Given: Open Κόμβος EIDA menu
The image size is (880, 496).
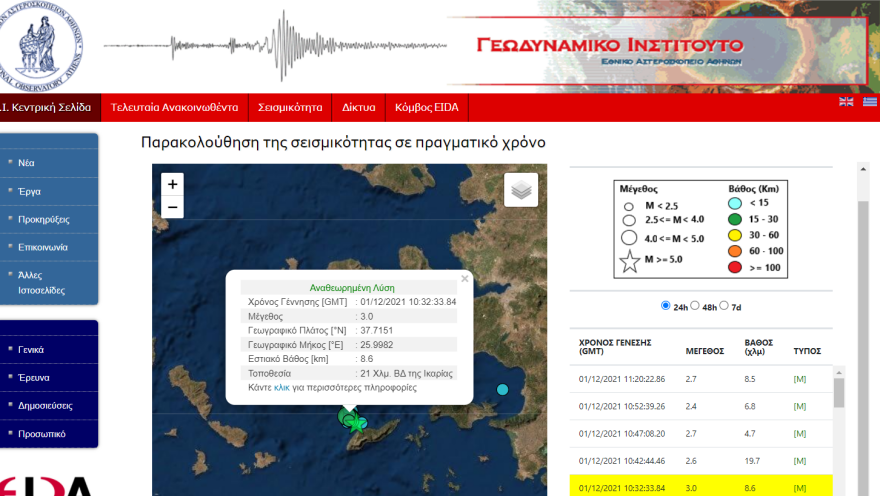Looking at the screenshot, I should point(427,107).
